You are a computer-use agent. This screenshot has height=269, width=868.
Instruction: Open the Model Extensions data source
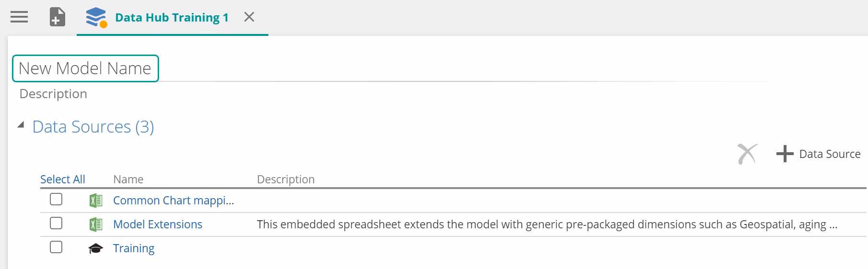click(158, 224)
